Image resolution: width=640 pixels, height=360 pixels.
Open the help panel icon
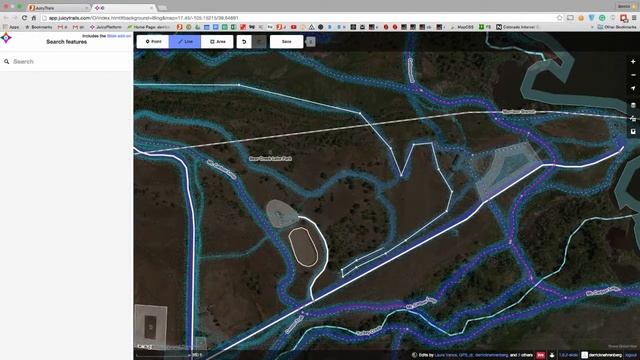(x=633, y=131)
